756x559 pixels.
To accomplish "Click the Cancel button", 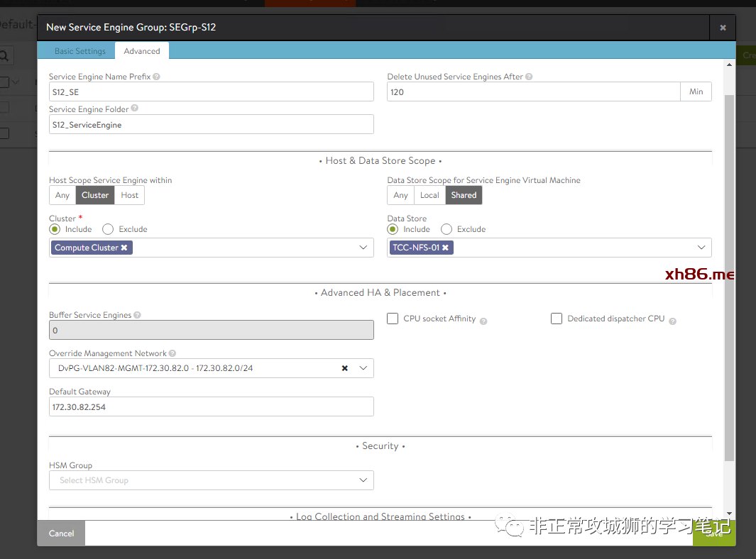I will (x=61, y=533).
